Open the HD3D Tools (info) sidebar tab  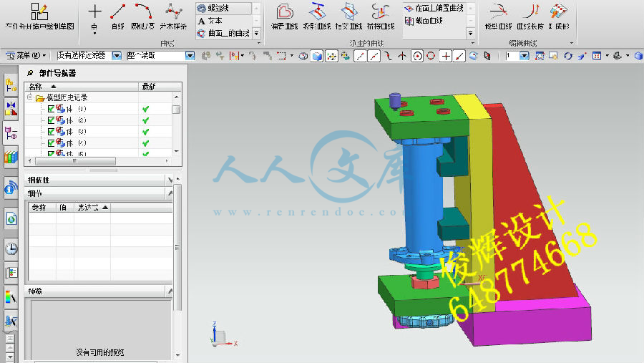pyautogui.click(x=11, y=188)
